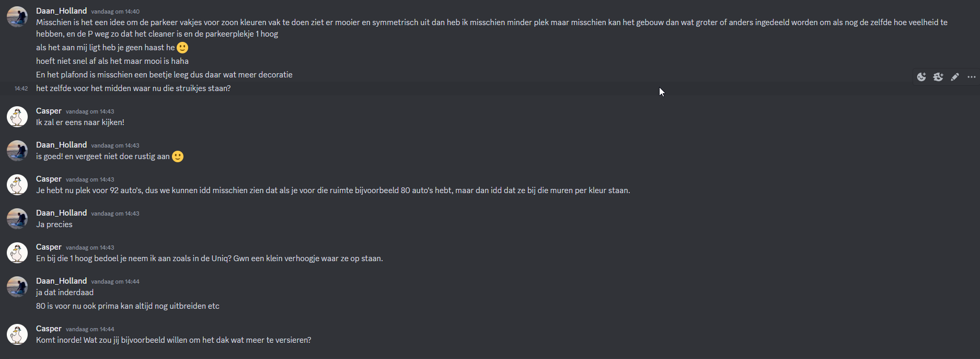The width and height of the screenshot is (980, 359).
Task: Select the message "het zelfde voor het midden"
Action: 133,88
